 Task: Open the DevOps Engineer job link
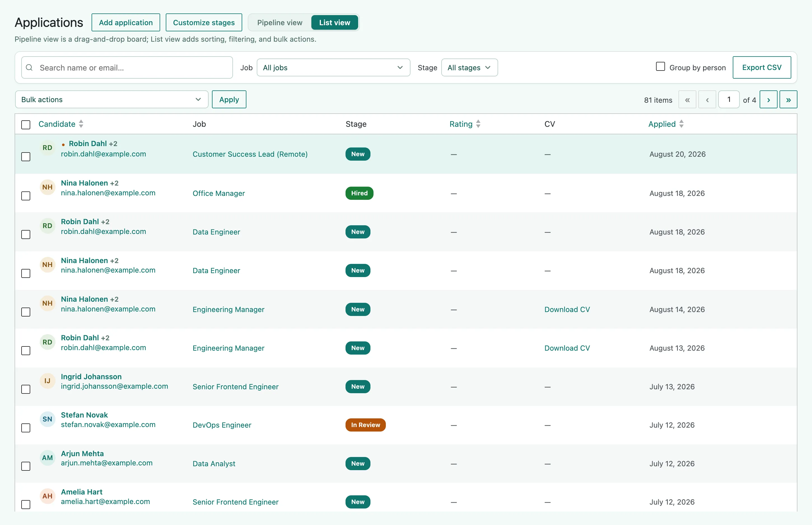click(x=222, y=425)
